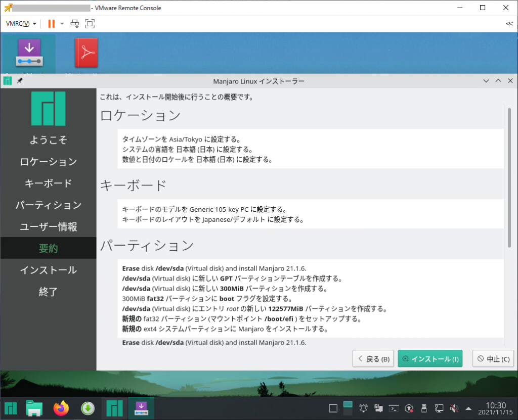The height and width of the screenshot is (420, 518).
Task: Expand hidden system tray icons arrow
Action: pyautogui.click(x=468, y=409)
